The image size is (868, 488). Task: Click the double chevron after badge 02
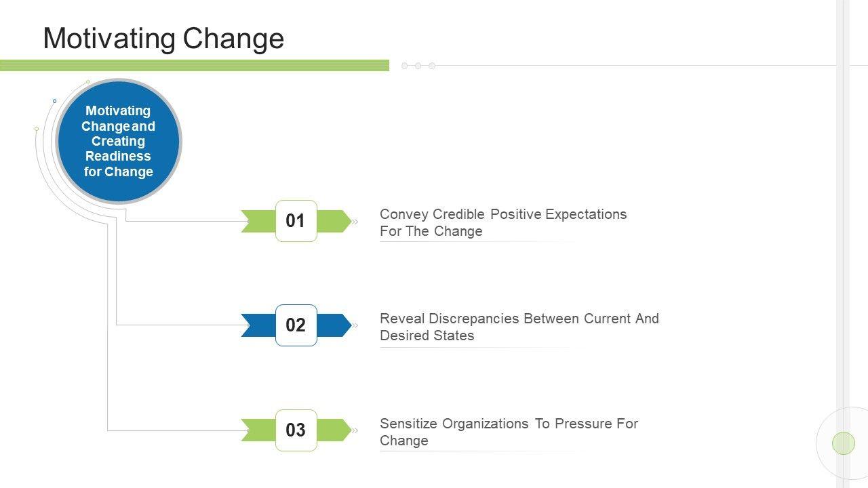[355, 325]
